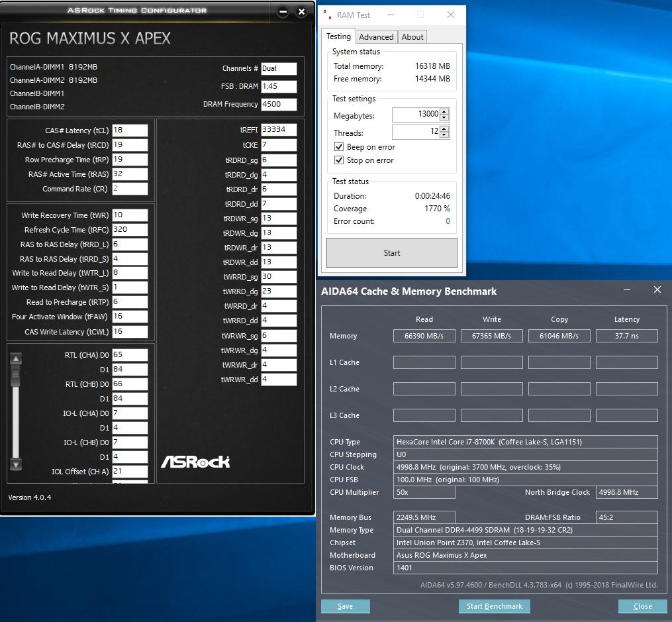Increase Threads value with up arrow
Screen dimensions: 672x622
(444, 129)
